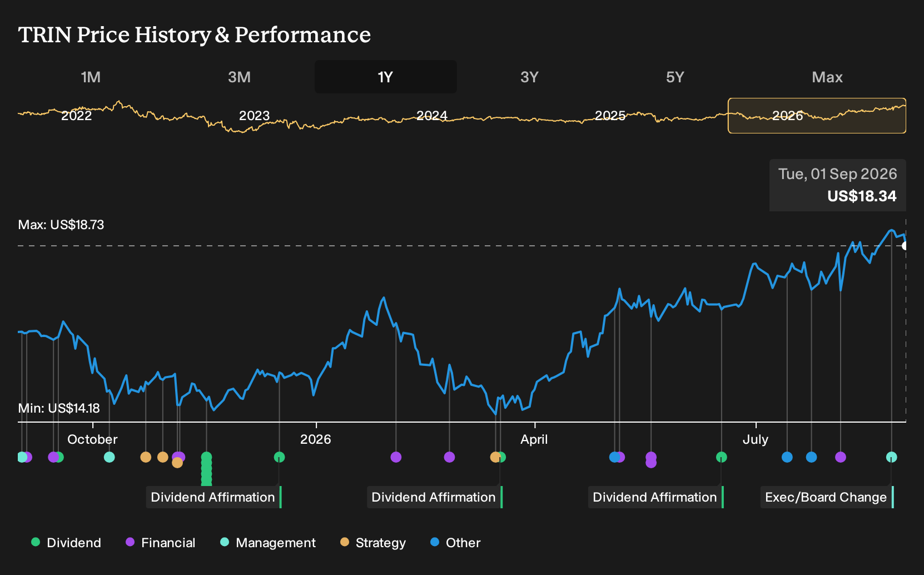Select the 3Y time range tab
This screenshot has width=924, height=575.
[x=529, y=77]
